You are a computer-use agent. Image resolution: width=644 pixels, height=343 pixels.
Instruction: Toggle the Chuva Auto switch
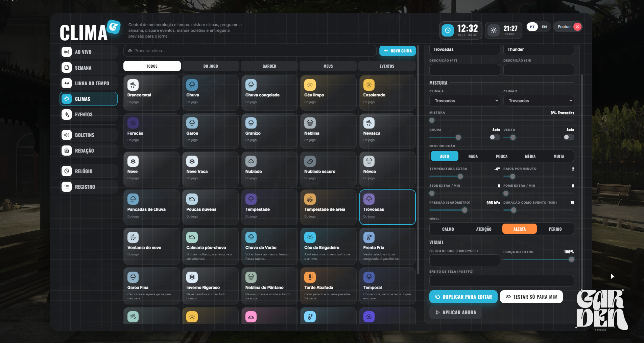click(495, 137)
